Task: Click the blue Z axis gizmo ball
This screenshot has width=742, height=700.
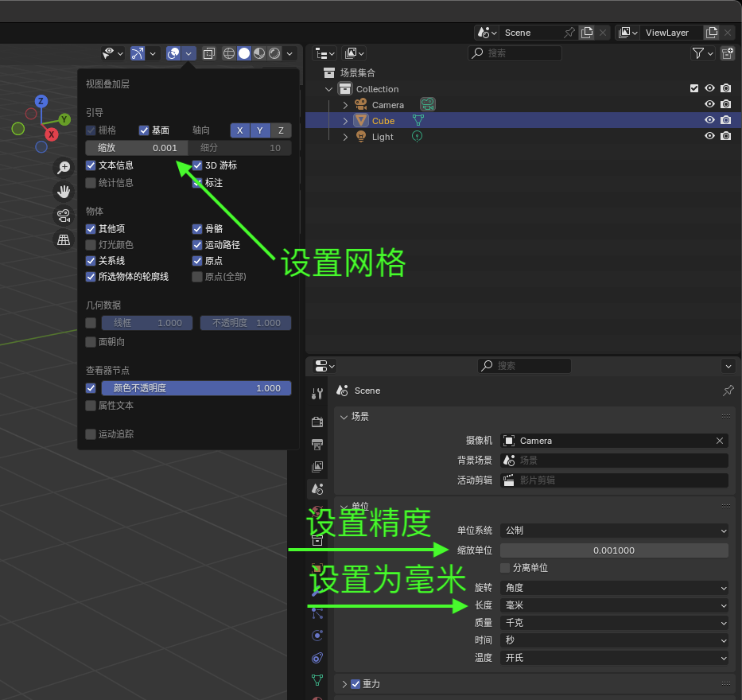Action: [41, 101]
